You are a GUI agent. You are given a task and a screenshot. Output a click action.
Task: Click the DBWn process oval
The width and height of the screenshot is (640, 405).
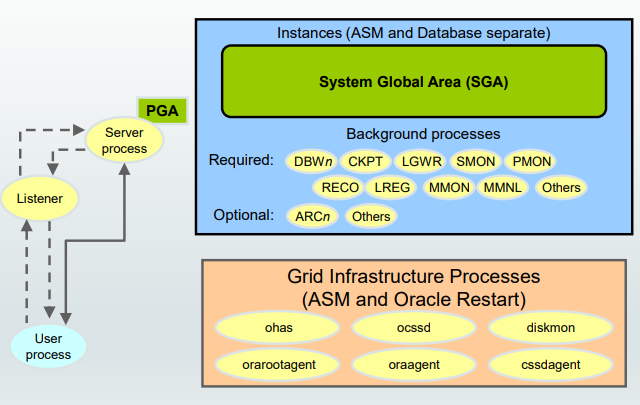click(313, 162)
